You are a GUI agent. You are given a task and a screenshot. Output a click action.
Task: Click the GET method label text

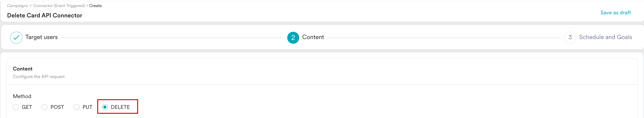pyautogui.click(x=27, y=107)
